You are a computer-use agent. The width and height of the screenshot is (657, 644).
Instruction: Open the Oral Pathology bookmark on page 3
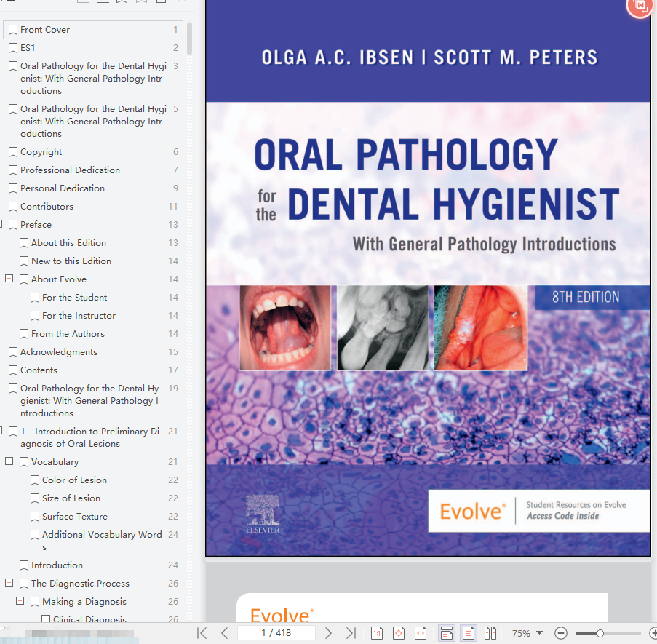[x=93, y=79]
